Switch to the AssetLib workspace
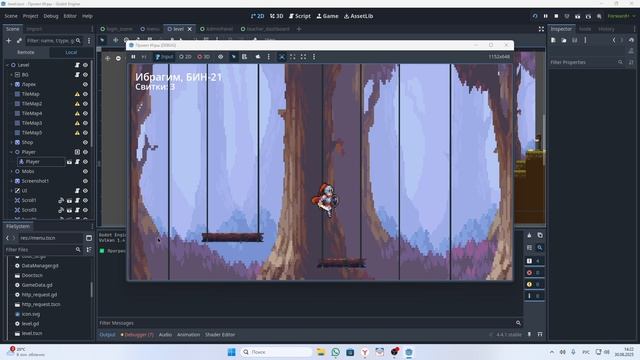Image resolution: width=640 pixels, height=360 pixels. (358, 16)
